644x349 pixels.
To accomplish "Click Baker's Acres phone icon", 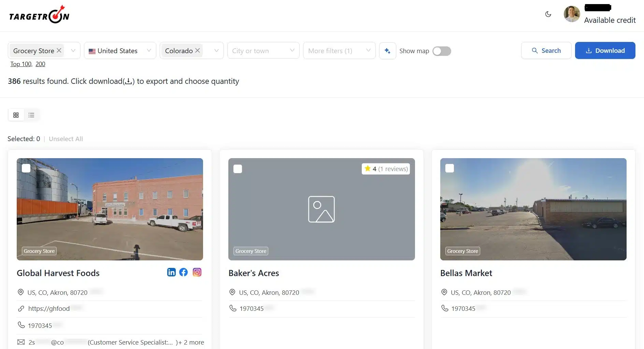I will pyautogui.click(x=233, y=308).
